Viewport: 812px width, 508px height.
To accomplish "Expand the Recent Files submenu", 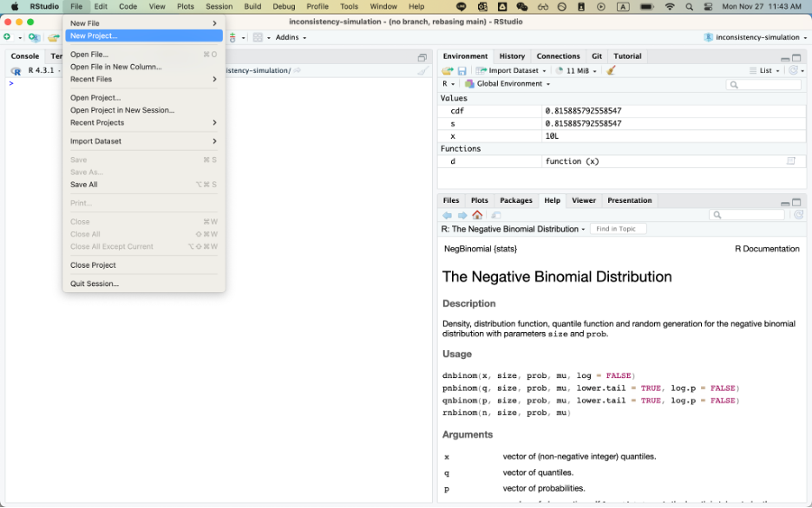I will point(143,79).
